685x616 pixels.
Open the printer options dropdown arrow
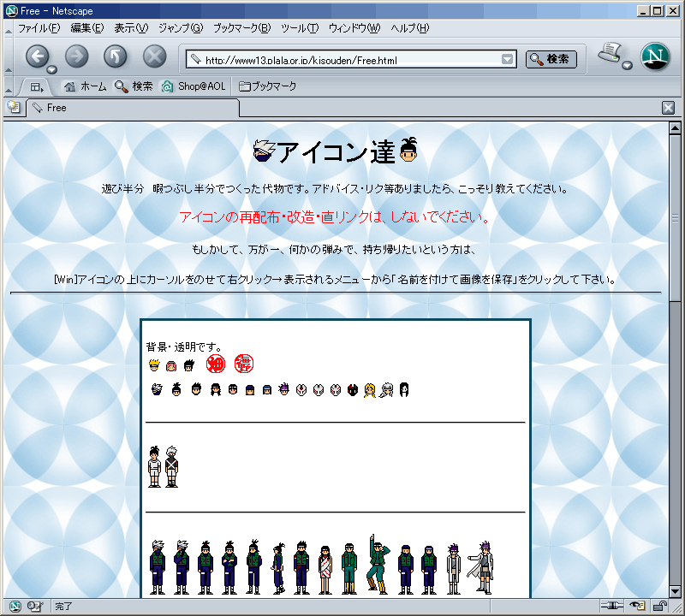click(x=627, y=66)
